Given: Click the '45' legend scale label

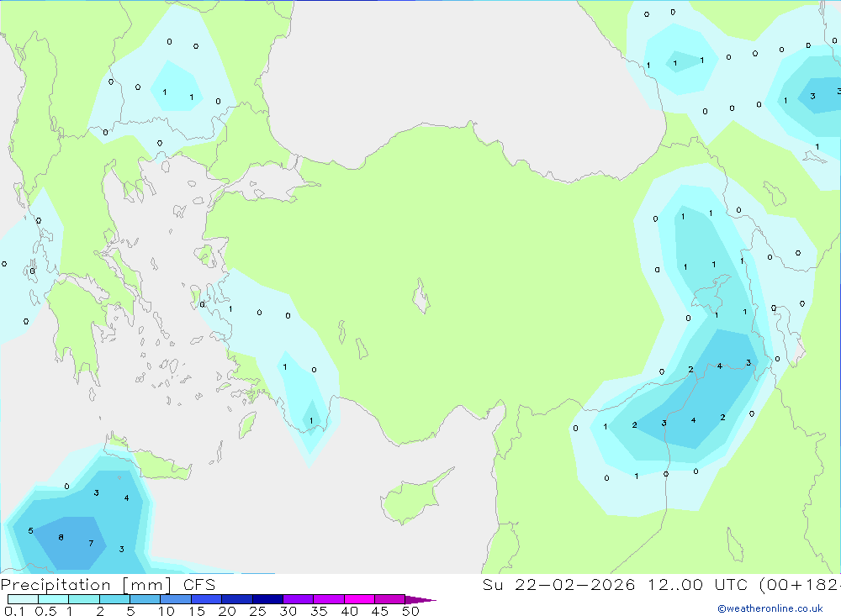Looking at the screenshot, I should [x=380, y=611].
